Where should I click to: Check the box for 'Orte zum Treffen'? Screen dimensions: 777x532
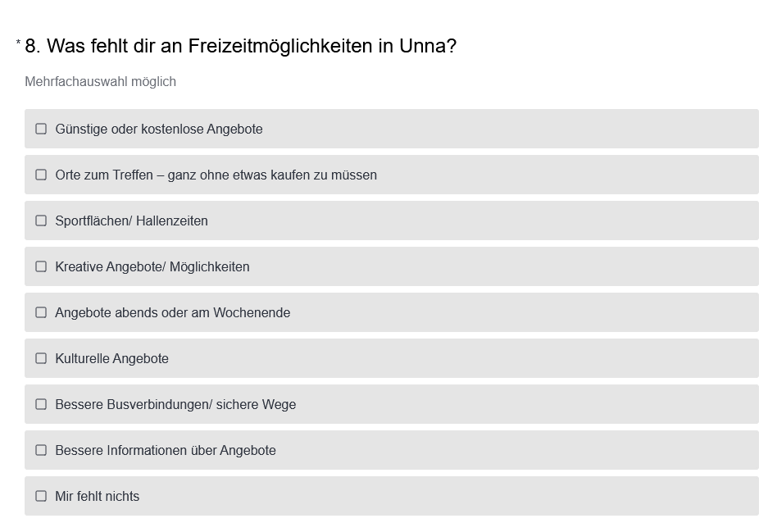pos(41,175)
